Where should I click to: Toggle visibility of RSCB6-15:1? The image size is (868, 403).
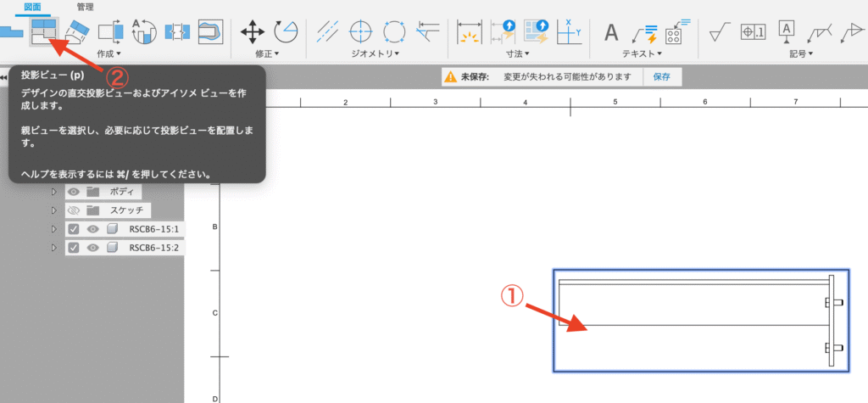93,229
